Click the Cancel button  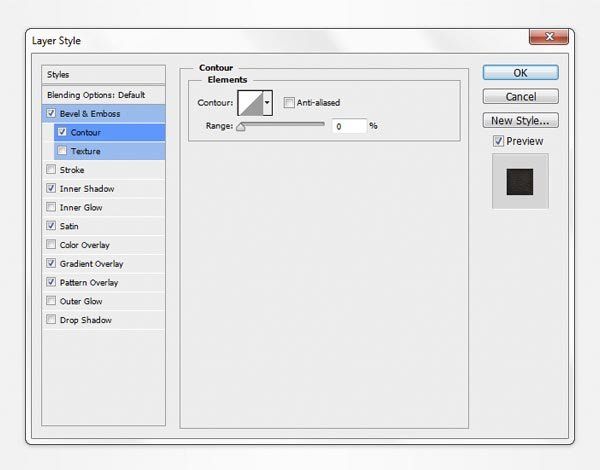(x=520, y=96)
